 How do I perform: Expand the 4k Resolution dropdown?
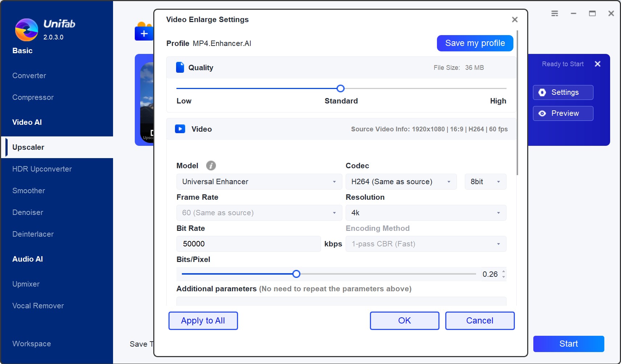pos(426,213)
